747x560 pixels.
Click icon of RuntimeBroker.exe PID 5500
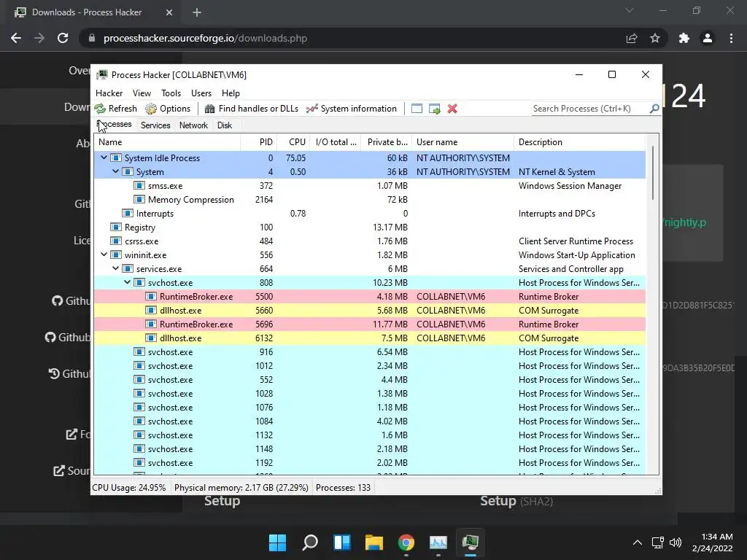click(x=150, y=297)
